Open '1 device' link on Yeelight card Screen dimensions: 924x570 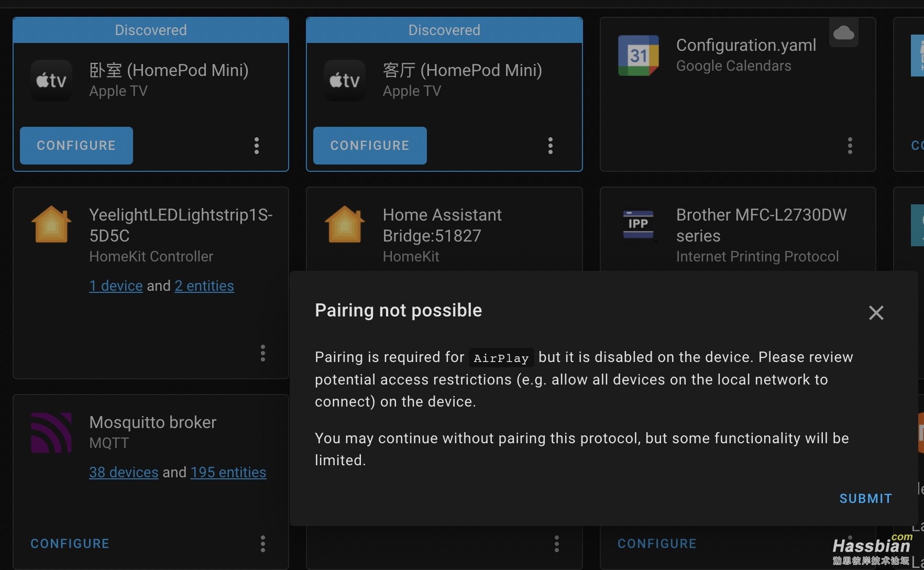click(x=116, y=286)
